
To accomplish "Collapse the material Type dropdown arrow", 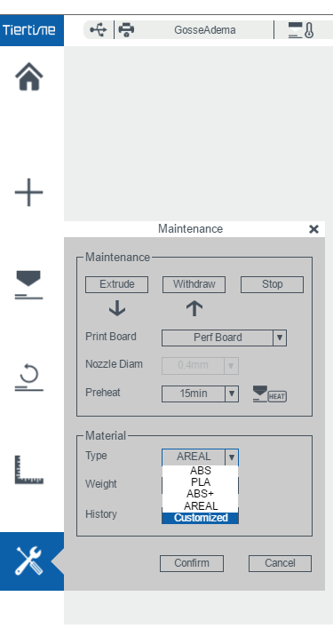I will tap(232, 457).
